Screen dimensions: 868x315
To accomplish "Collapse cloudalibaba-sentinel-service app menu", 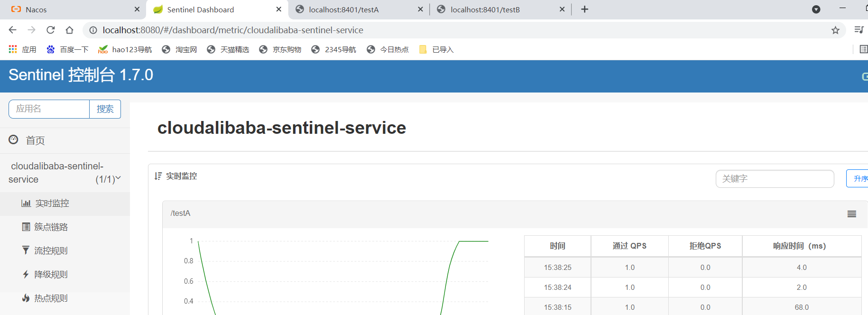I will tap(65, 173).
